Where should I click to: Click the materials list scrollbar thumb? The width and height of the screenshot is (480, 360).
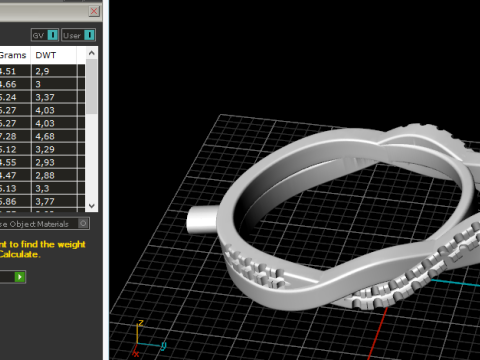92,87
